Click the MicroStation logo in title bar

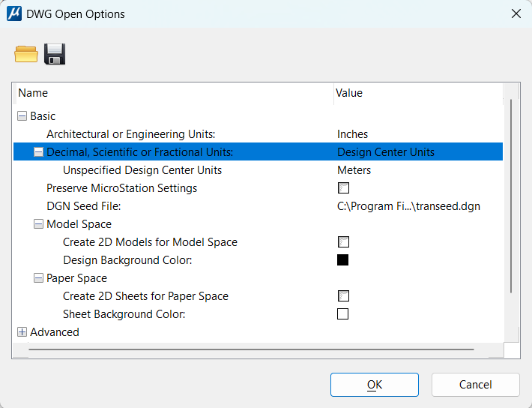click(x=14, y=14)
